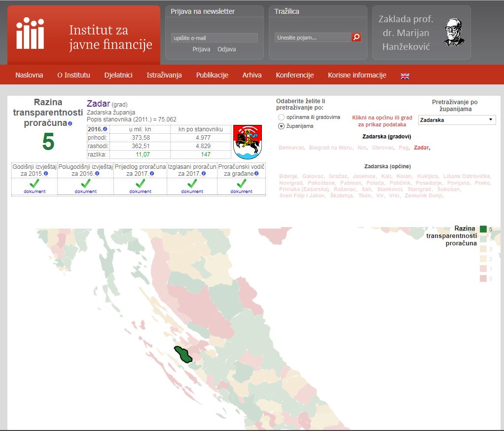The height and width of the screenshot is (431, 504).
Task: Click the Zadar city link in gradovi list
Action: pyautogui.click(x=421, y=148)
